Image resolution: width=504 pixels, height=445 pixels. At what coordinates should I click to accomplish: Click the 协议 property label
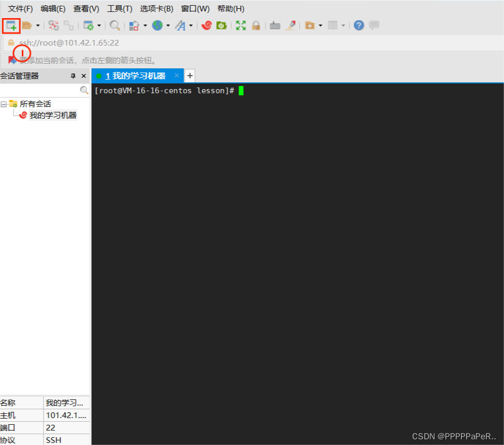8,440
